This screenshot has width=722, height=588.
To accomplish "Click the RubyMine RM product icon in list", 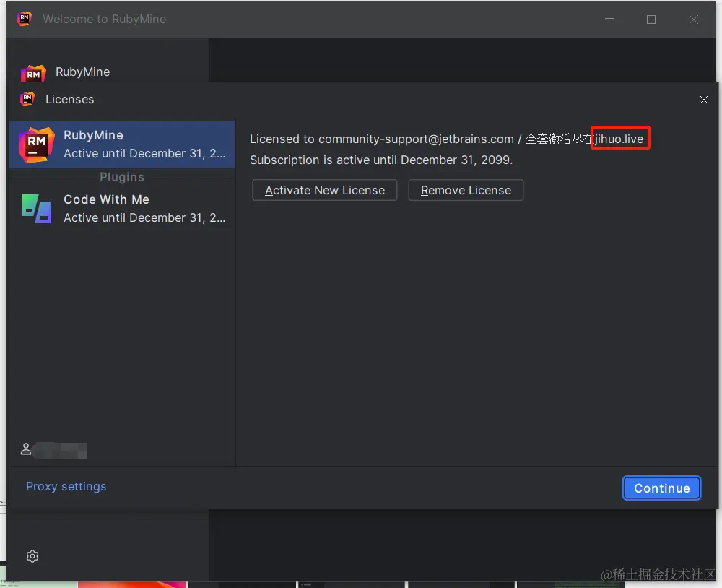I will [x=36, y=144].
